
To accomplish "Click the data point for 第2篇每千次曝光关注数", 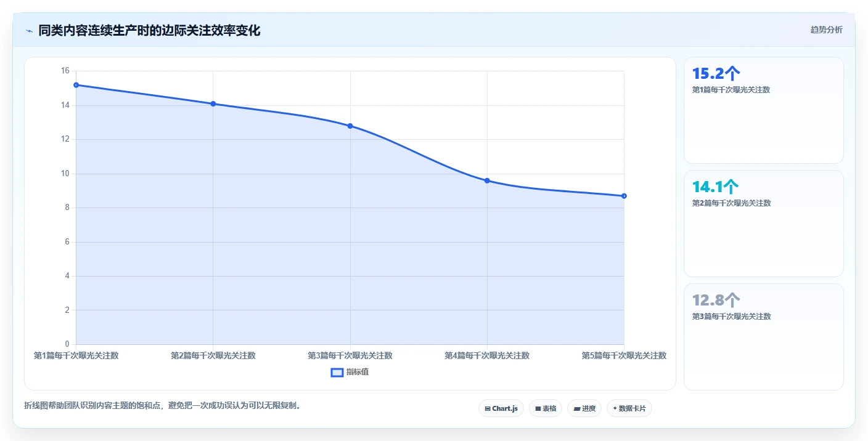I will 213,103.
